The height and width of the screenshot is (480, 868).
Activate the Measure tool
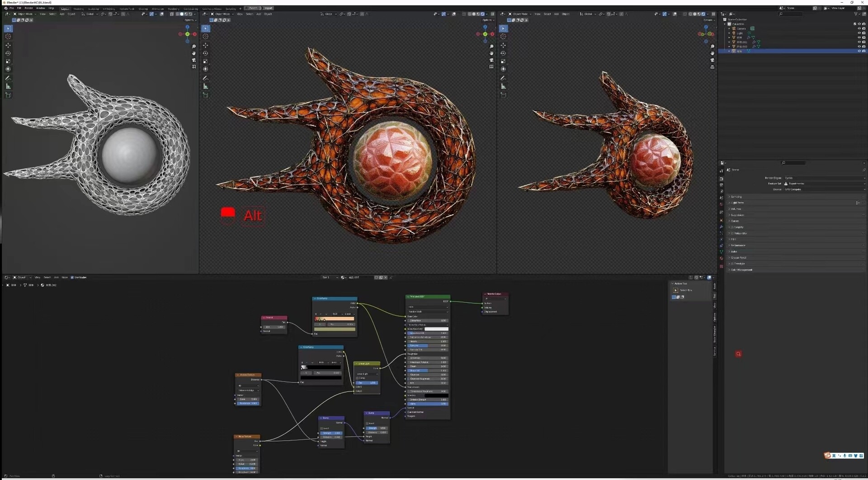[8, 86]
